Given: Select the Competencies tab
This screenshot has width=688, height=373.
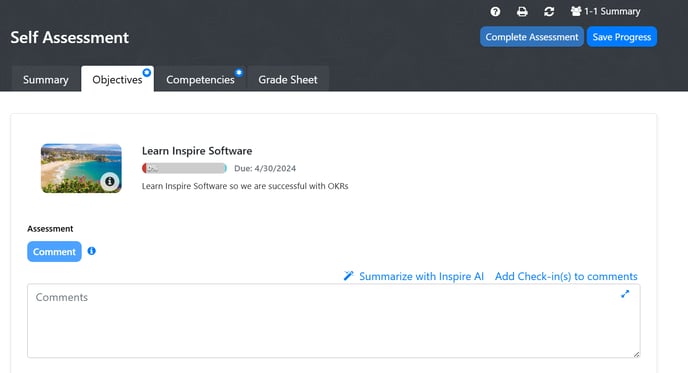Looking at the screenshot, I should click(x=200, y=79).
